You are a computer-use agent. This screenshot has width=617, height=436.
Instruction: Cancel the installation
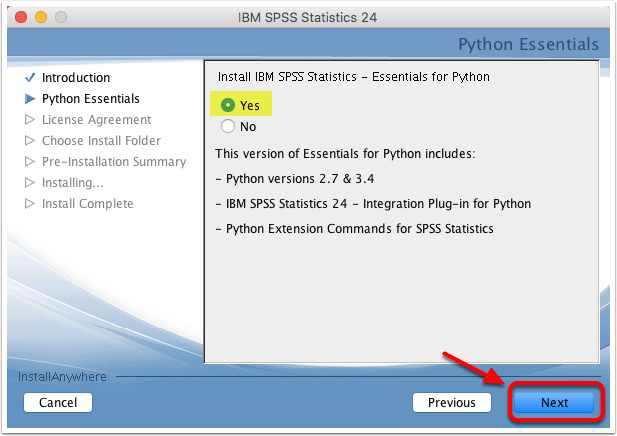pos(58,403)
